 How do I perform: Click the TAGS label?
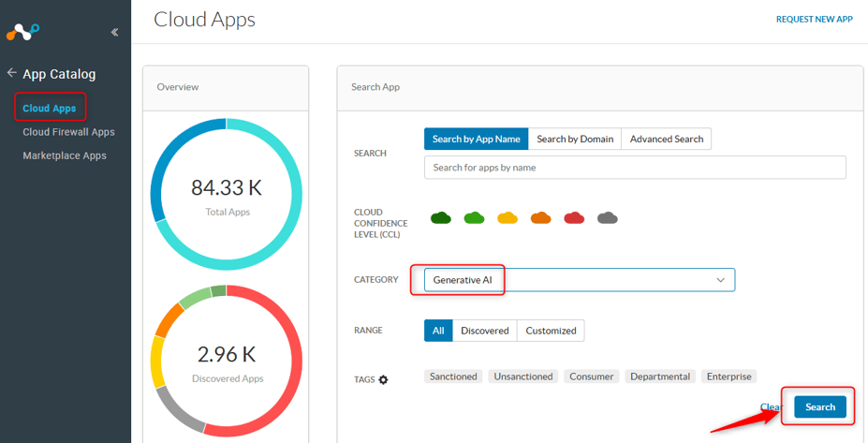pyautogui.click(x=364, y=379)
